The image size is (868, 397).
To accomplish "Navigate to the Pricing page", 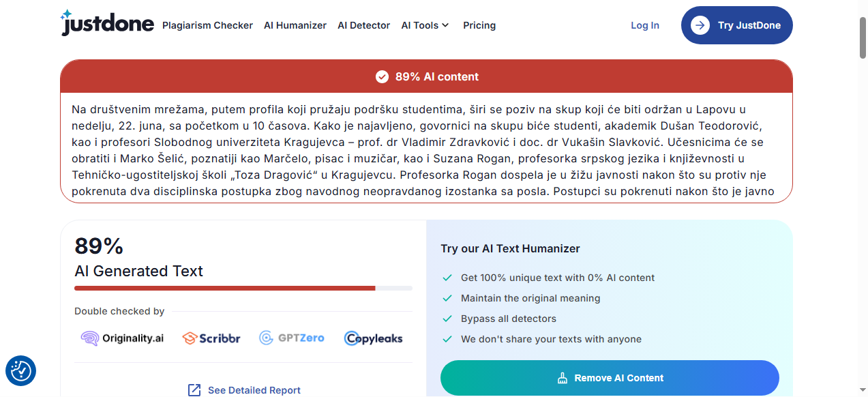I will coord(479,25).
